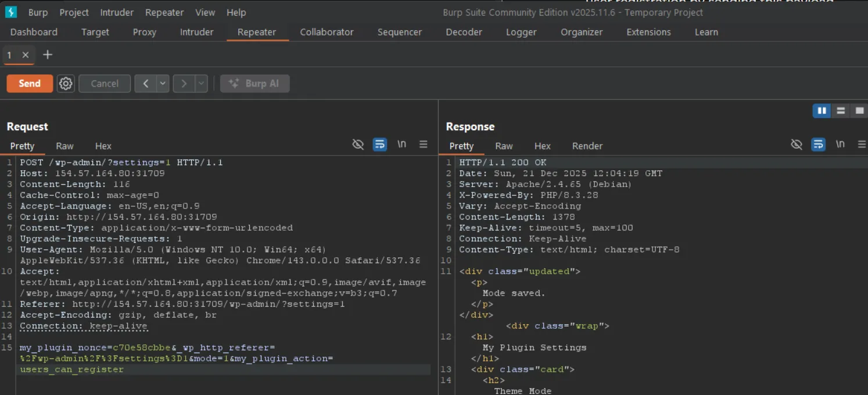This screenshot has height=395, width=868.
Task: Go back to previous request in history
Action: 145,84
